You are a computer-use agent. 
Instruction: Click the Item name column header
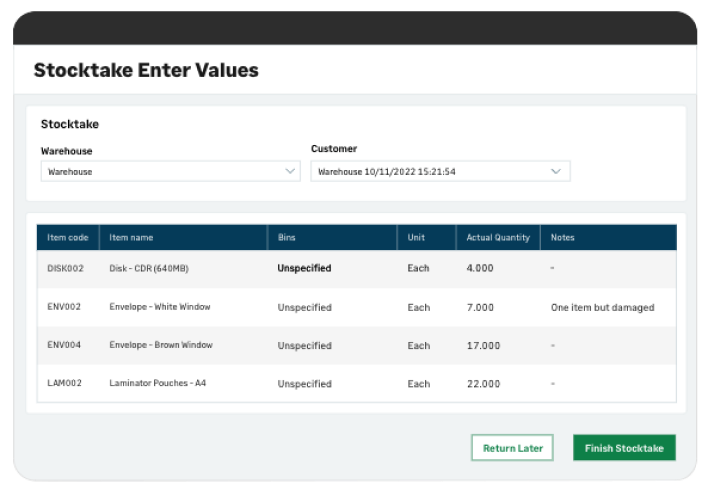pos(131,238)
